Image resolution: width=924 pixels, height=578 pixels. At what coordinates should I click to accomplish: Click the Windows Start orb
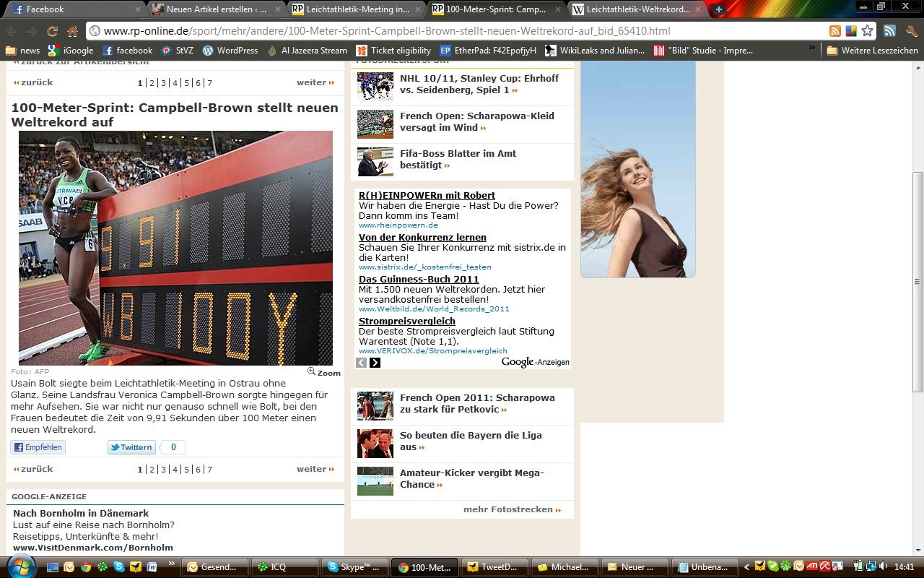click(20, 566)
